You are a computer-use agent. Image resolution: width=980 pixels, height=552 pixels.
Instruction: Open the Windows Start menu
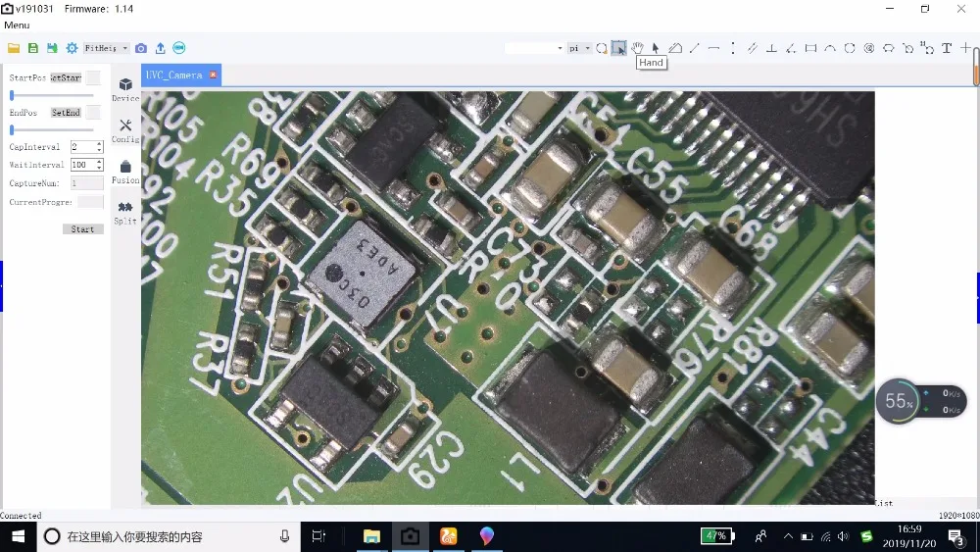(x=18, y=536)
